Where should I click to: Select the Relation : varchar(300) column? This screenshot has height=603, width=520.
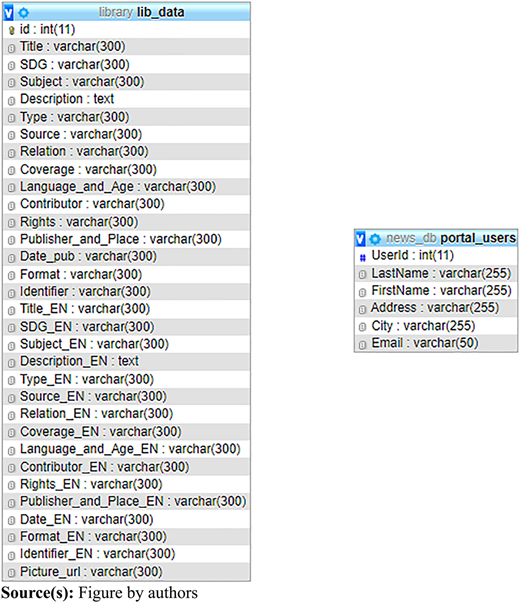(127, 152)
